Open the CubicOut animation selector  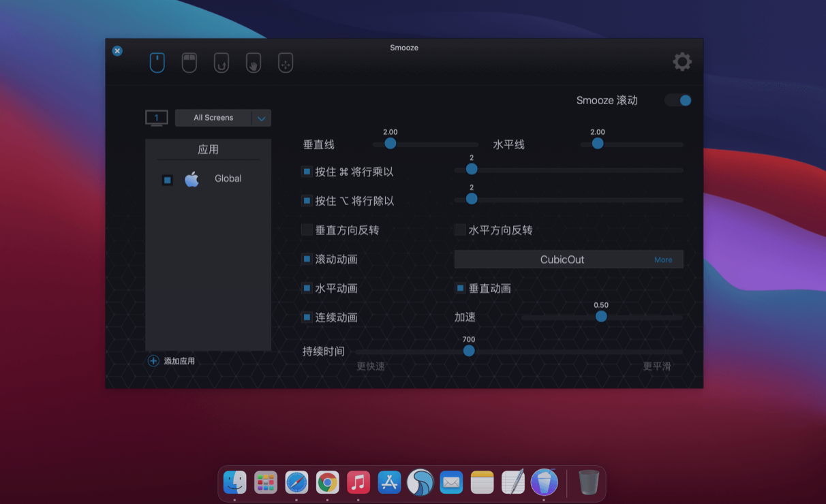click(x=562, y=259)
